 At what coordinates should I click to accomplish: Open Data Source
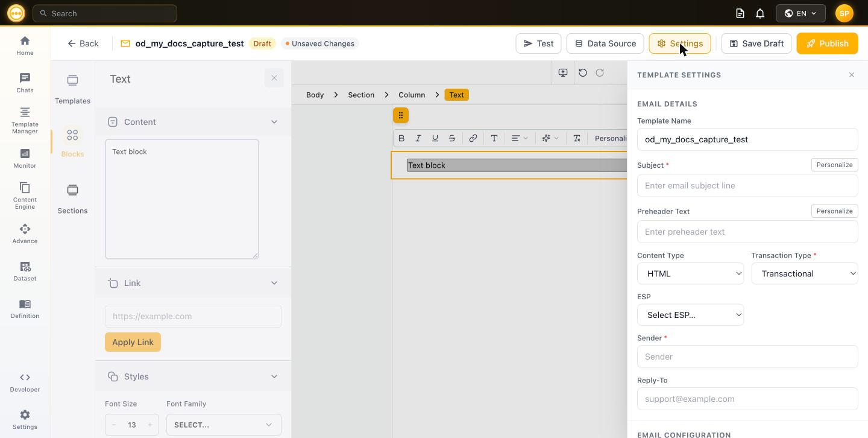[x=605, y=43]
